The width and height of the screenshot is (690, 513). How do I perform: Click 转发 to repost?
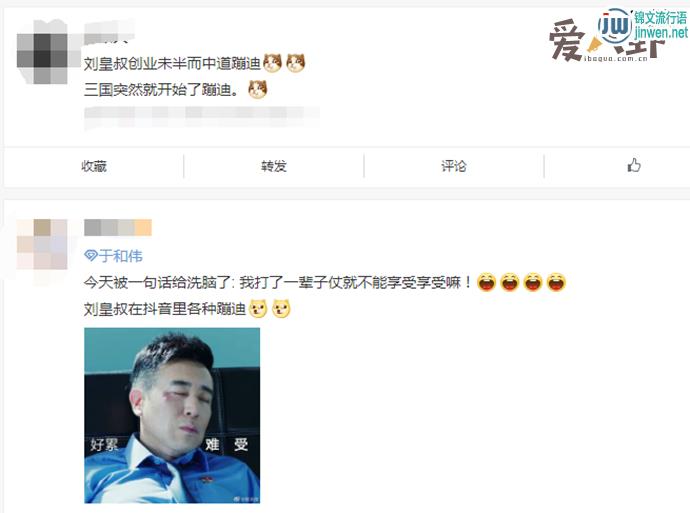tap(274, 166)
